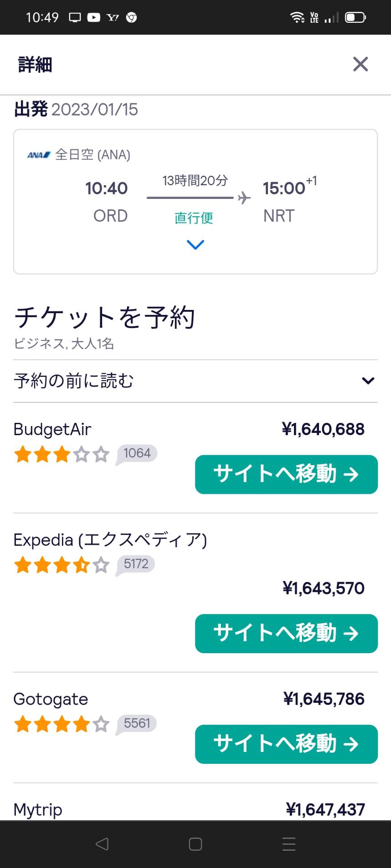Close the 詳細 details panel
Screen dimensions: 391x868
point(360,64)
